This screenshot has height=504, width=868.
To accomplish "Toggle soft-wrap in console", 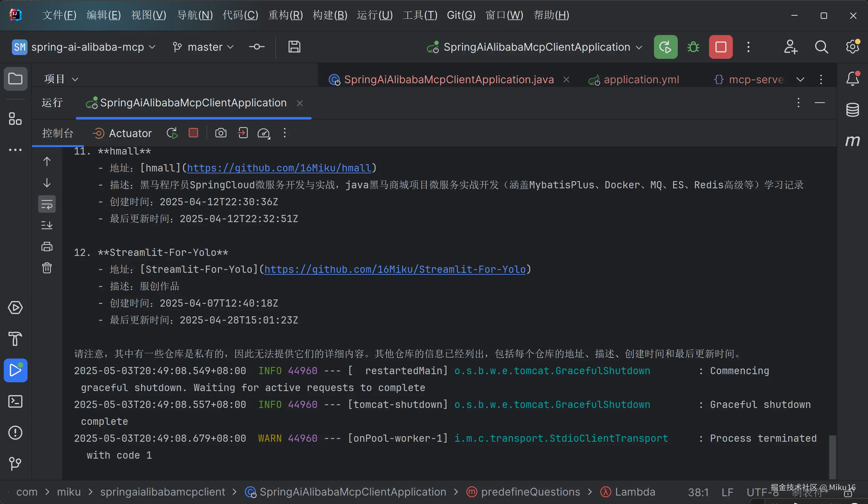I will click(47, 204).
